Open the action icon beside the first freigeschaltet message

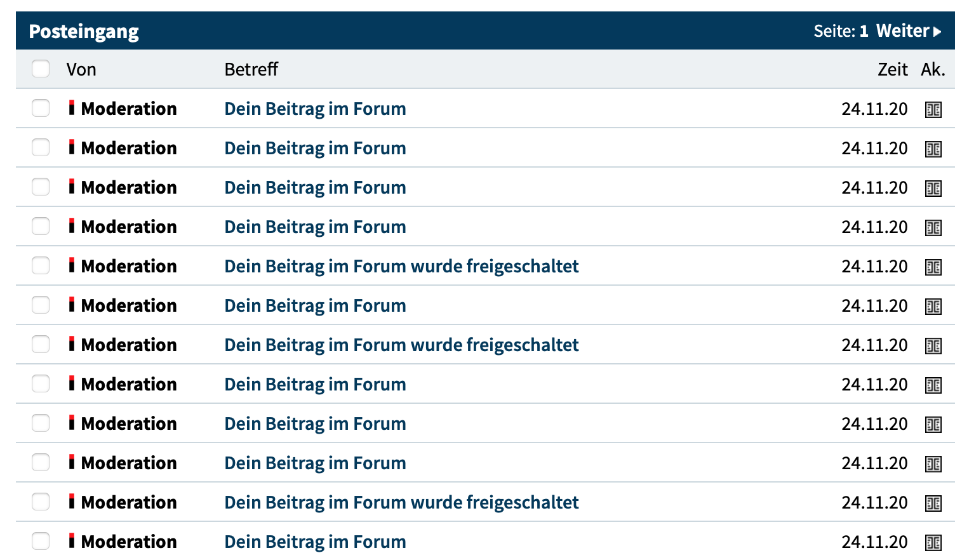click(933, 266)
